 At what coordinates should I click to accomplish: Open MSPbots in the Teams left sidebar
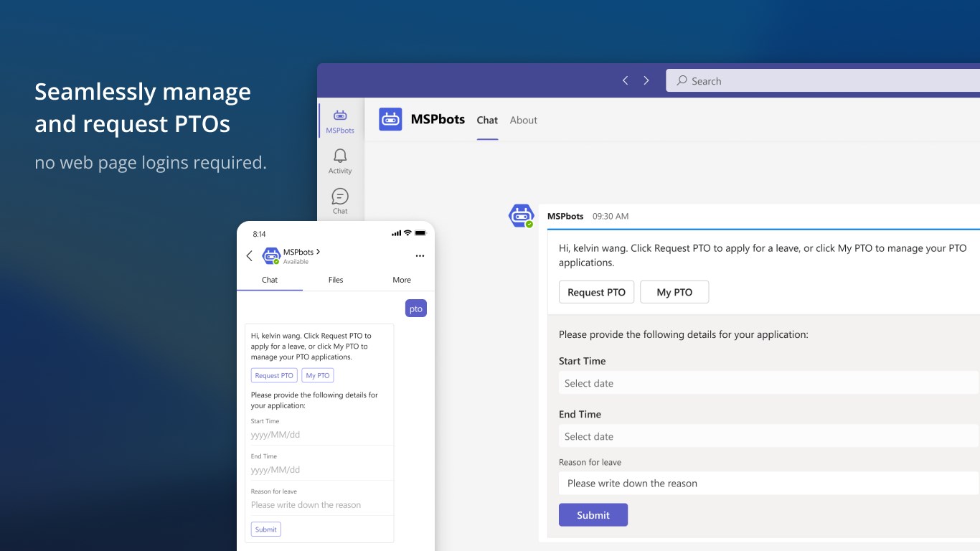[x=340, y=121]
